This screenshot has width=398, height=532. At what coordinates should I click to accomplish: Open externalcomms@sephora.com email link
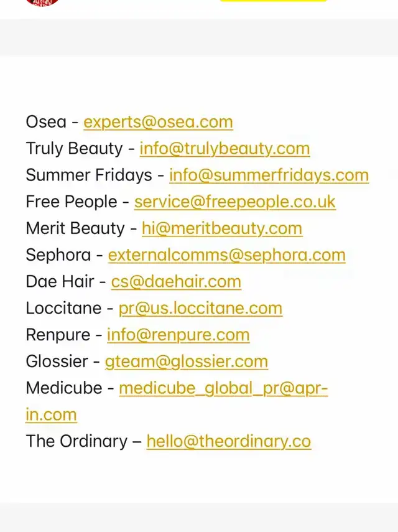pyautogui.click(x=227, y=255)
